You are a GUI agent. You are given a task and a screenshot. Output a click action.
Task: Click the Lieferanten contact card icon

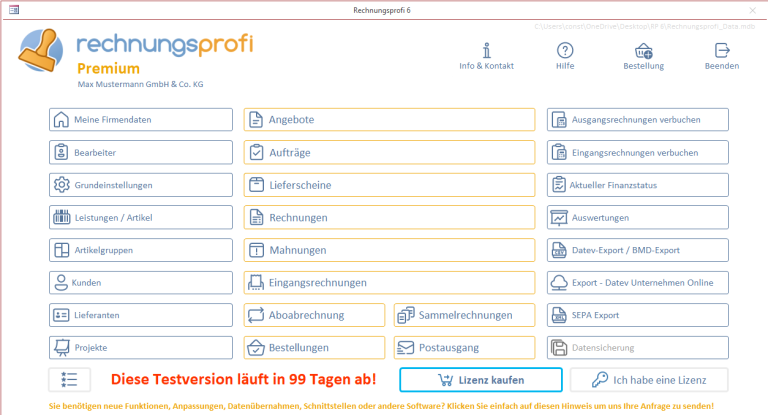pyautogui.click(x=61, y=315)
